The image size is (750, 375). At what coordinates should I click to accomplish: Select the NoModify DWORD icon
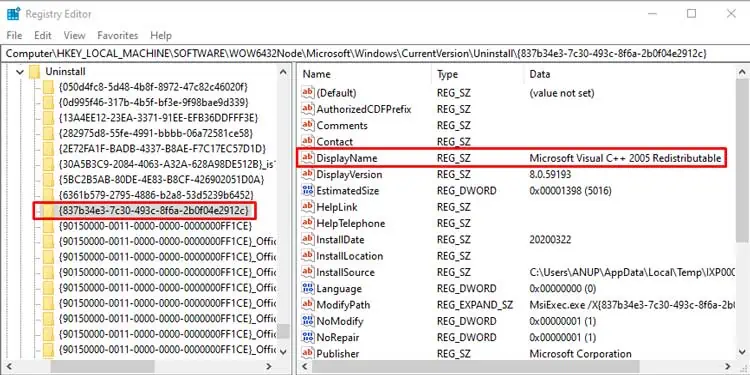[x=308, y=321]
